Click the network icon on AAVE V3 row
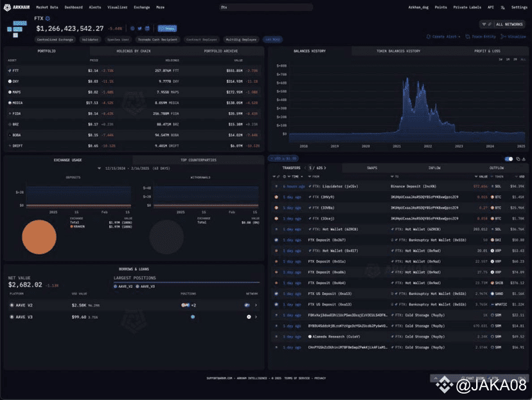The height and width of the screenshot is (400, 532). point(249,317)
